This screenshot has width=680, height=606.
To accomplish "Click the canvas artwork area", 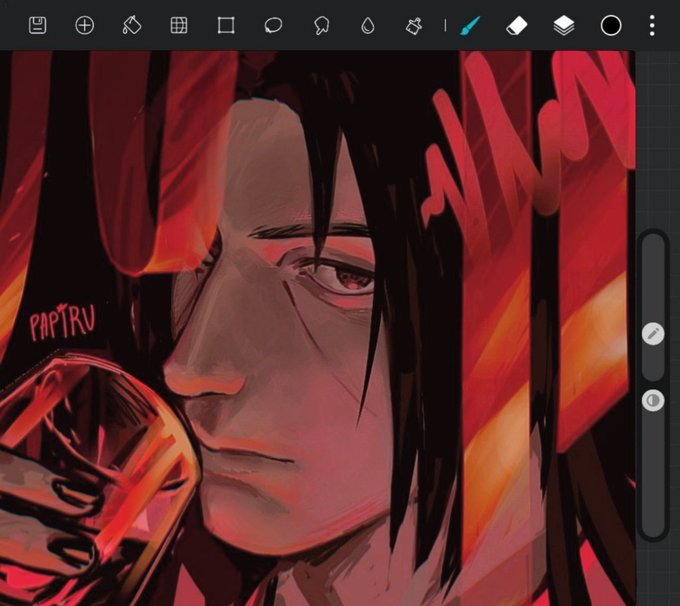I will pos(317,328).
